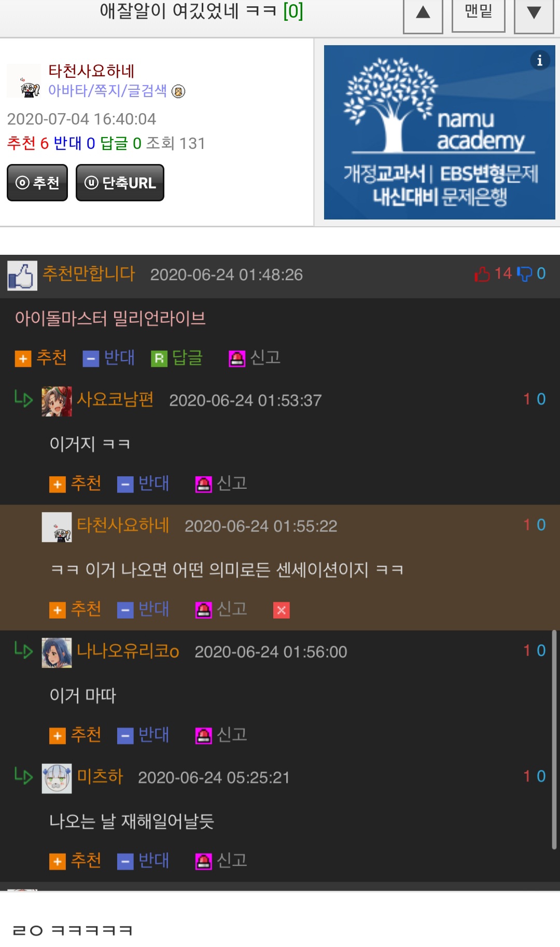
Task: Report 미츠하's reply with 신고
Action: pos(221,861)
